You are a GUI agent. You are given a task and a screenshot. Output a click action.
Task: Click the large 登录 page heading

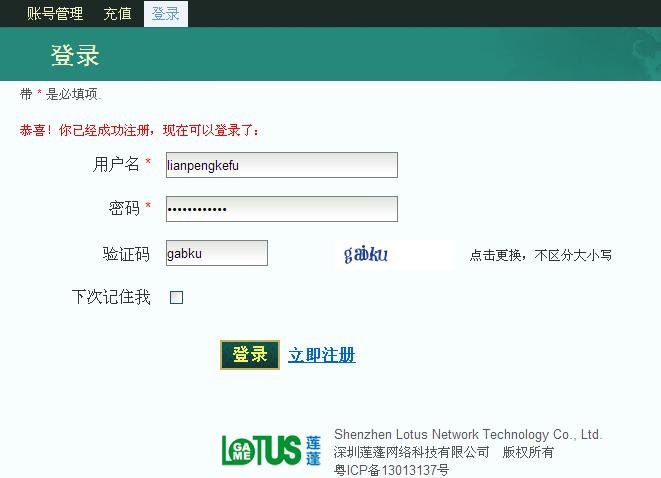(x=75, y=55)
